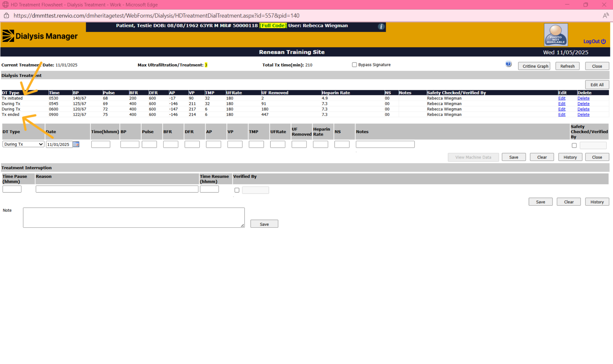This screenshot has height=364, width=613.
Task: Edit the 0600 During Tx row
Action: tap(562, 109)
